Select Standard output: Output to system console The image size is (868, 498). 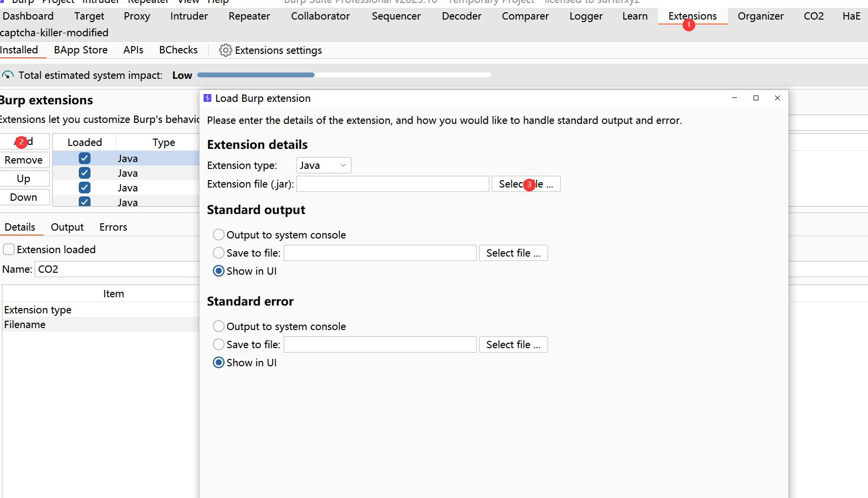pos(219,235)
